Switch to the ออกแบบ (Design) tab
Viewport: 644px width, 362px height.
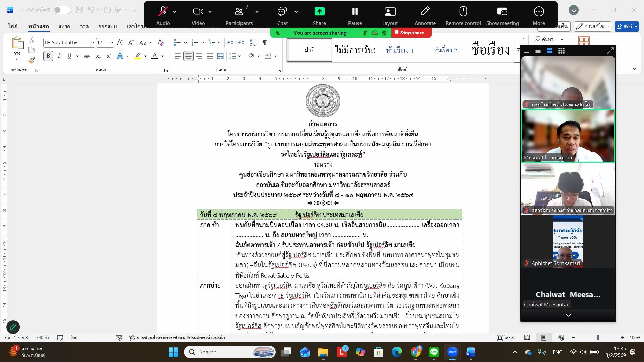click(x=107, y=26)
